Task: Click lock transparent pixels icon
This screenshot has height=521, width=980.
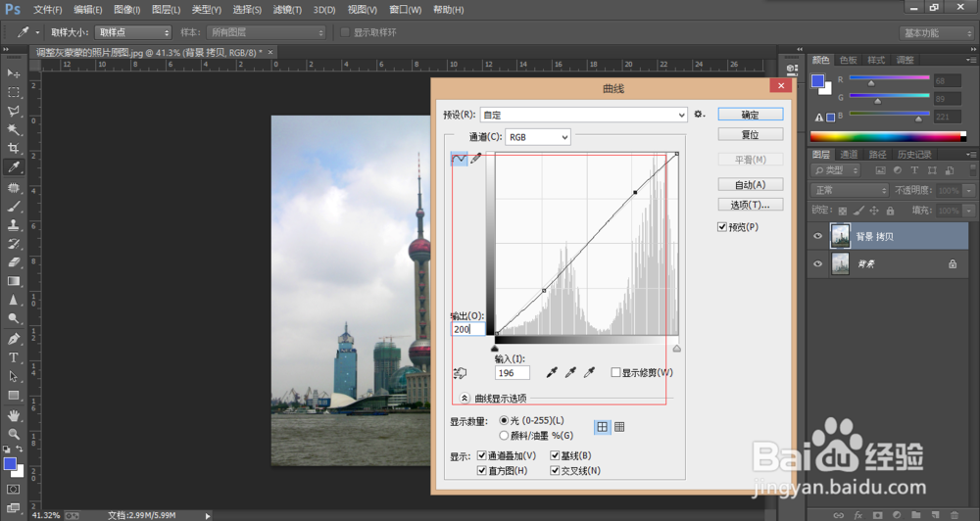Action: (x=843, y=211)
